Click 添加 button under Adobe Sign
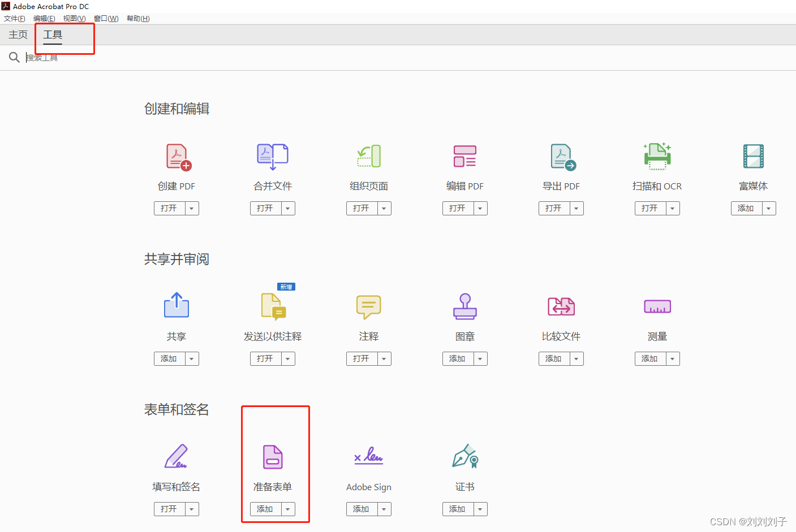Image resolution: width=796 pixels, height=532 pixels. [362, 509]
